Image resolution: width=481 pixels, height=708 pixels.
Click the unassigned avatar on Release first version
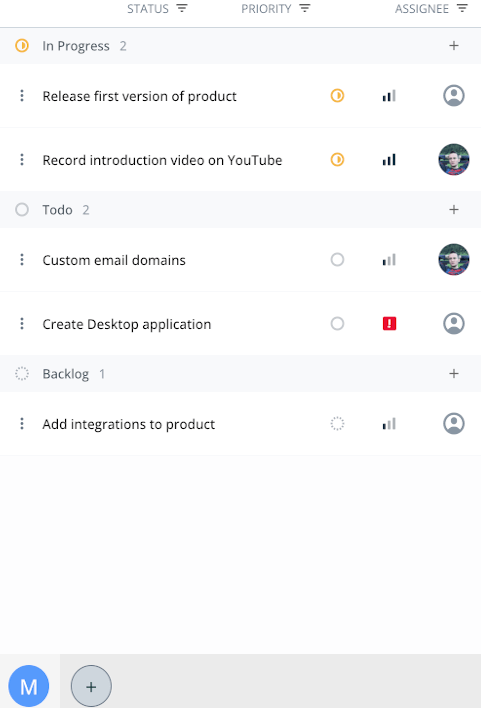tap(454, 96)
